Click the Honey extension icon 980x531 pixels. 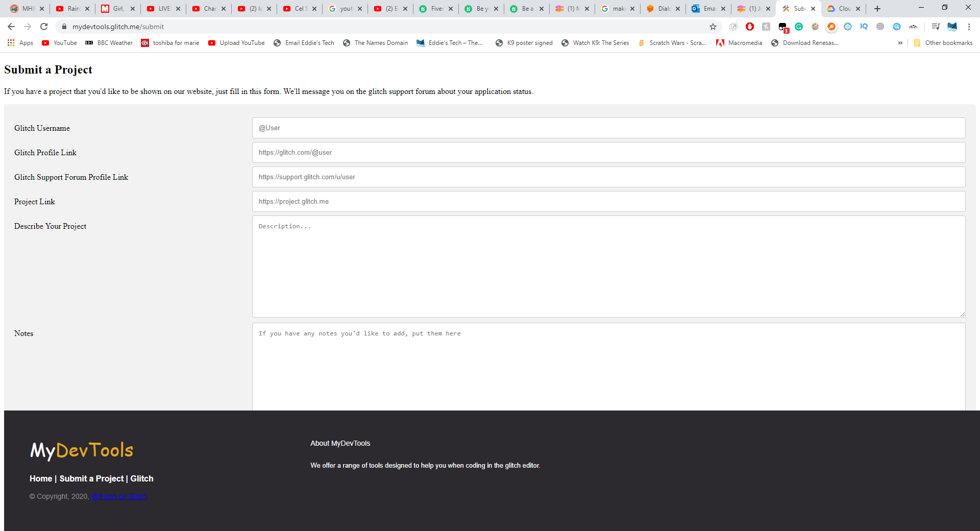(x=766, y=27)
